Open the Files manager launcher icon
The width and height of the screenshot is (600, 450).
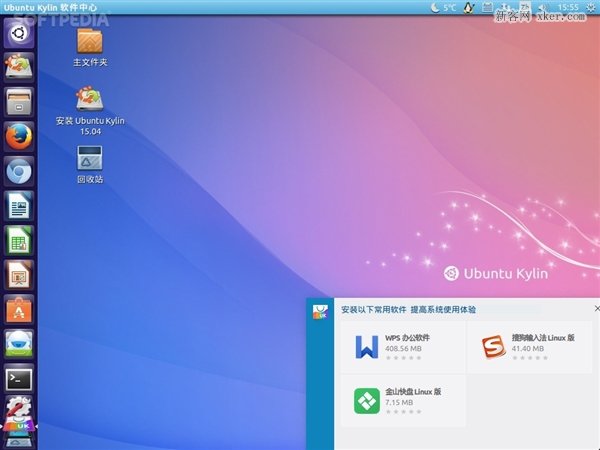point(18,101)
